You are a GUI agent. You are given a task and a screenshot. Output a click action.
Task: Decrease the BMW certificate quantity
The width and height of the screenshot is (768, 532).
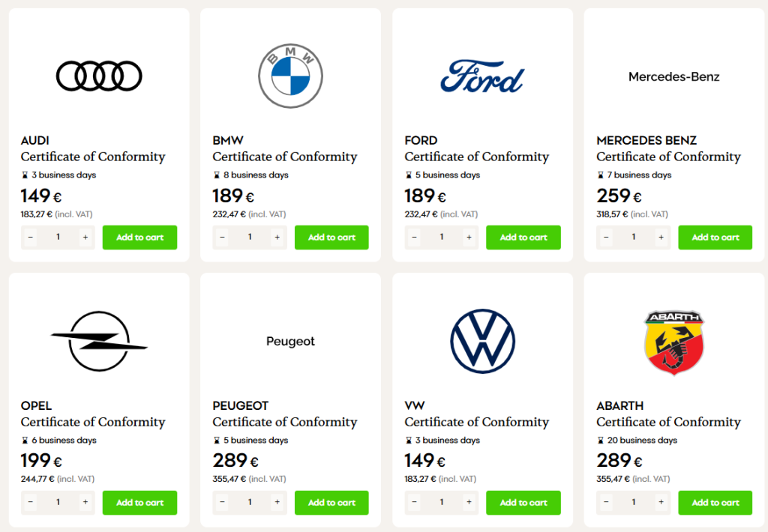222,238
